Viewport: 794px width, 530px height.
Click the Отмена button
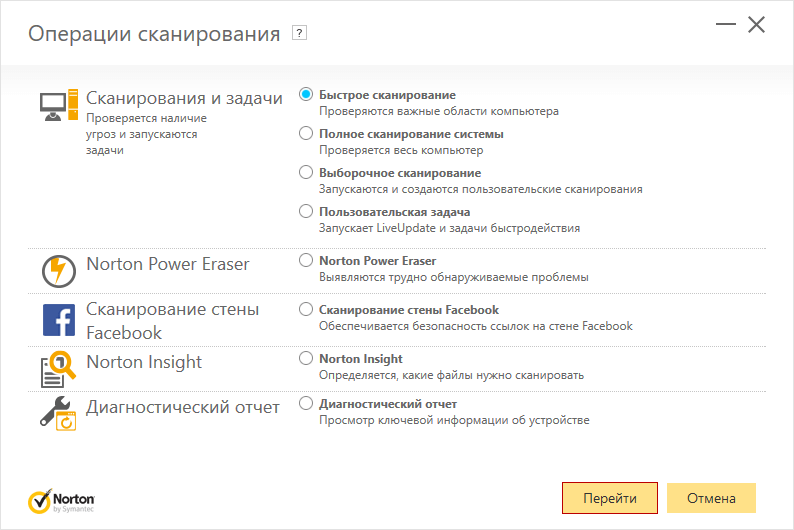click(x=711, y=498)
